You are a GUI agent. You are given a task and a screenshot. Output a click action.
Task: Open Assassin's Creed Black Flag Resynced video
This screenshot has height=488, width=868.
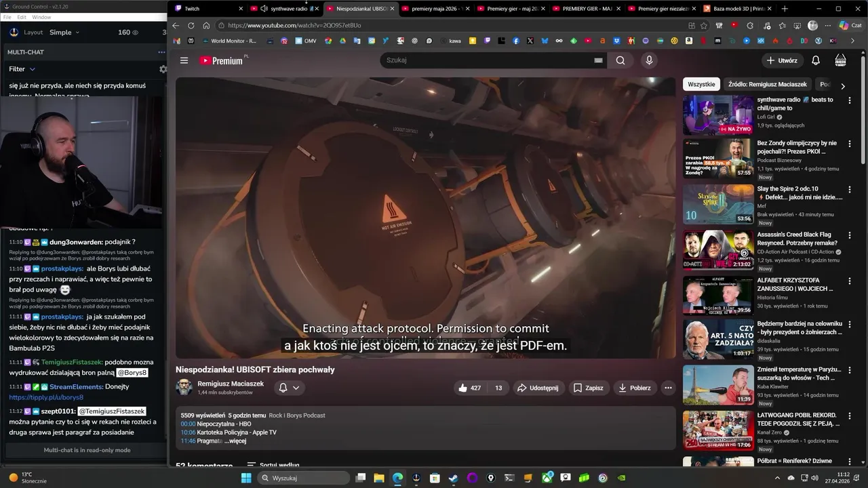(x=718, y=250)
